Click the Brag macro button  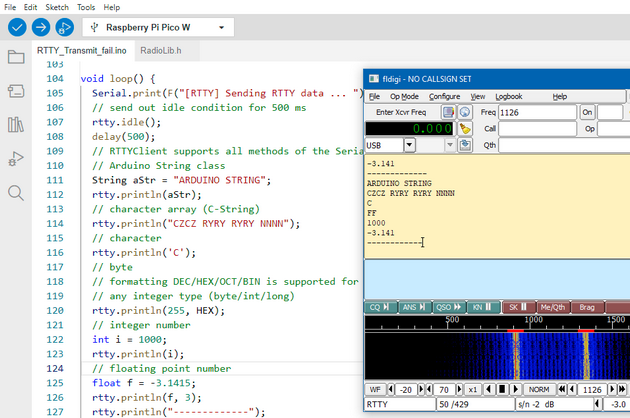coord(587,307)
